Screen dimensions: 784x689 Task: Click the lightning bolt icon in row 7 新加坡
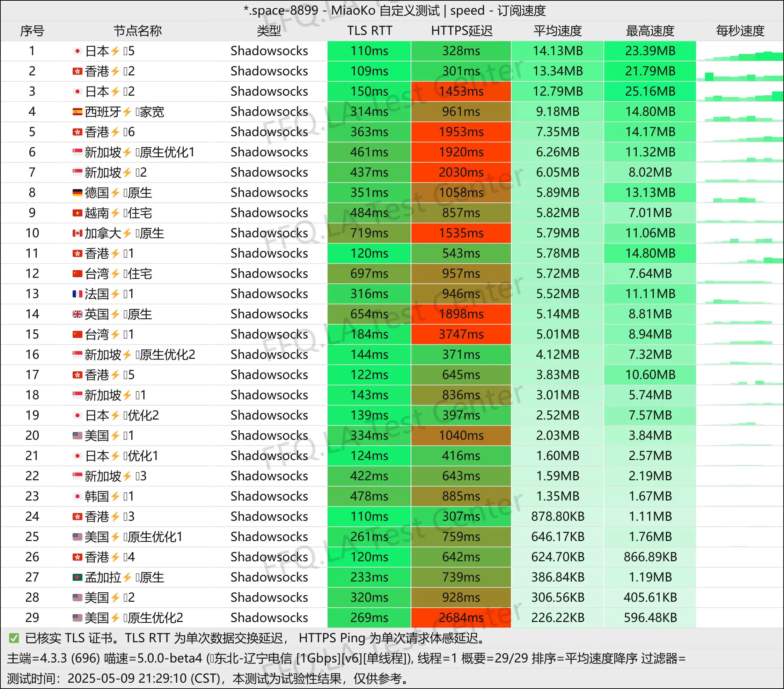point(127,172)
